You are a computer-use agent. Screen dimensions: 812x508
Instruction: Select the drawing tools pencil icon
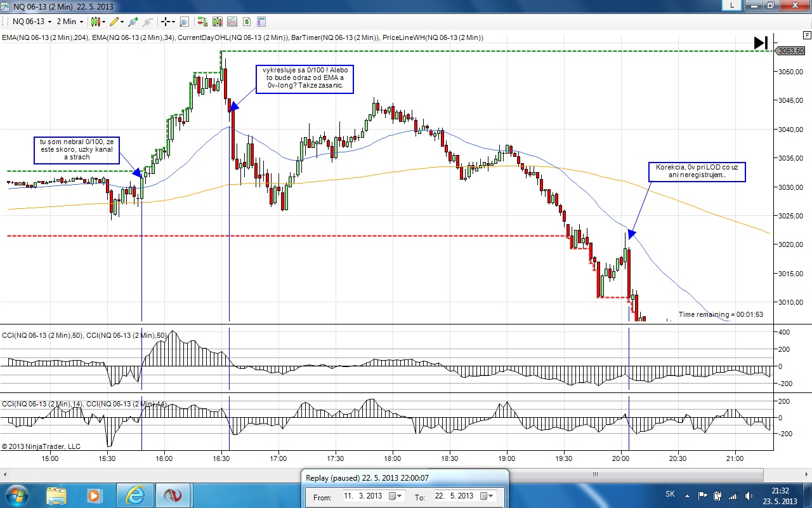point(116,22)
